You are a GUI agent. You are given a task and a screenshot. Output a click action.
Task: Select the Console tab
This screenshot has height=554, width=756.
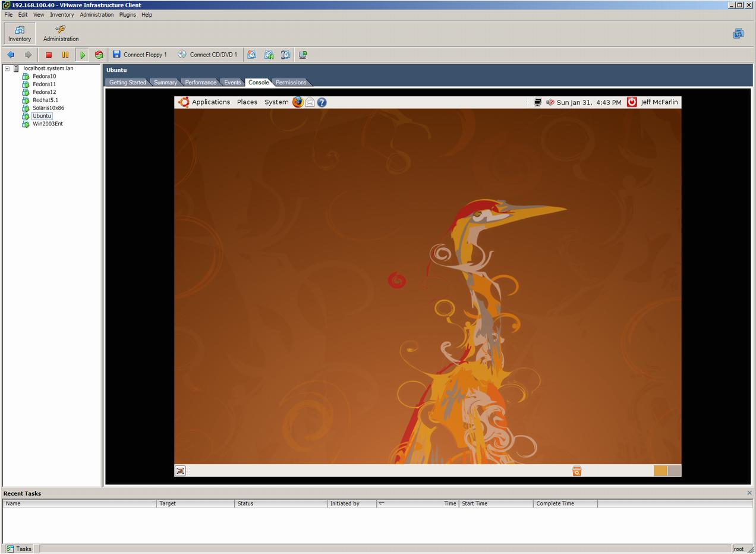click(259, 82)
